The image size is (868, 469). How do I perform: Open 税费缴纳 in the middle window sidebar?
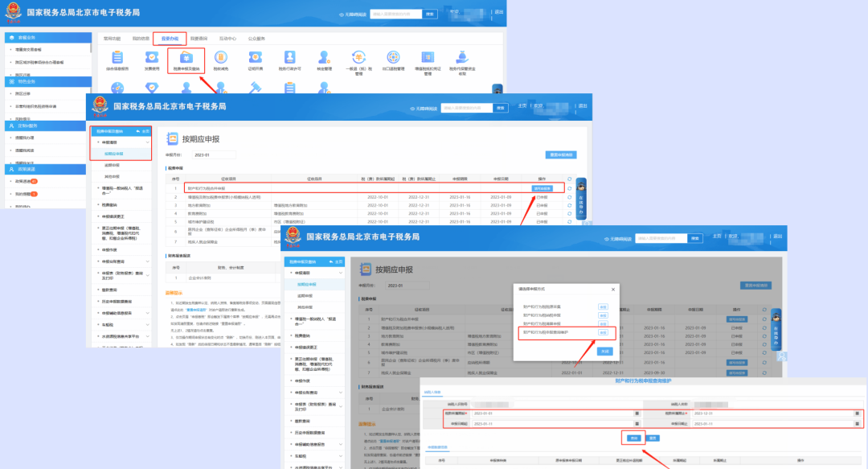[109, 204]
